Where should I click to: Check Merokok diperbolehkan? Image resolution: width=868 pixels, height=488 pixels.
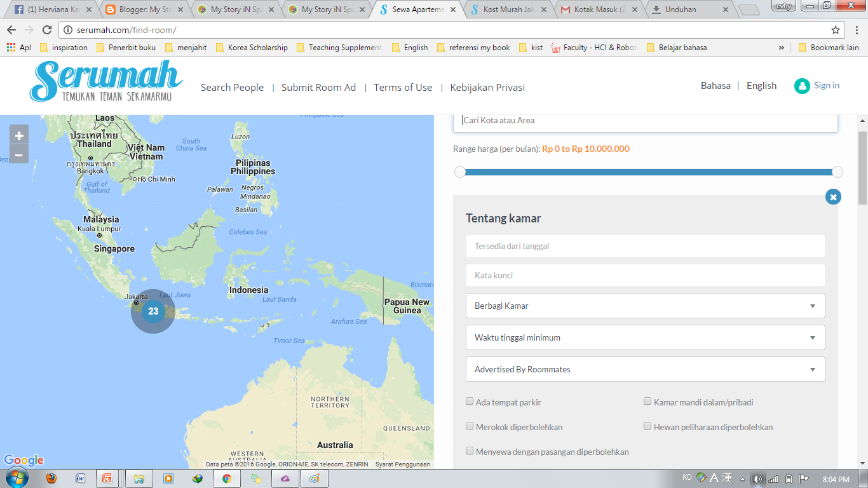(x=470, y=426)
